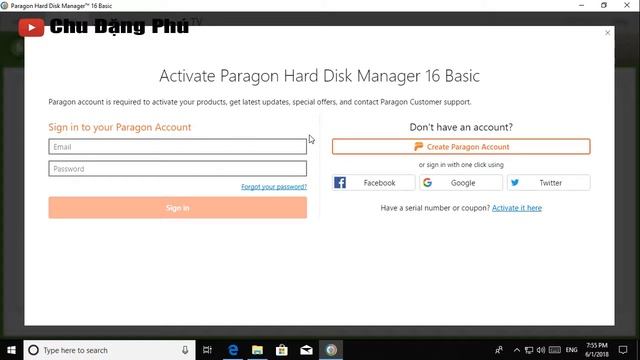Image resolution: width=640 pixels, height=360 pixels.
Task: Close the activation dialog with X
Action: coord(607,33)
